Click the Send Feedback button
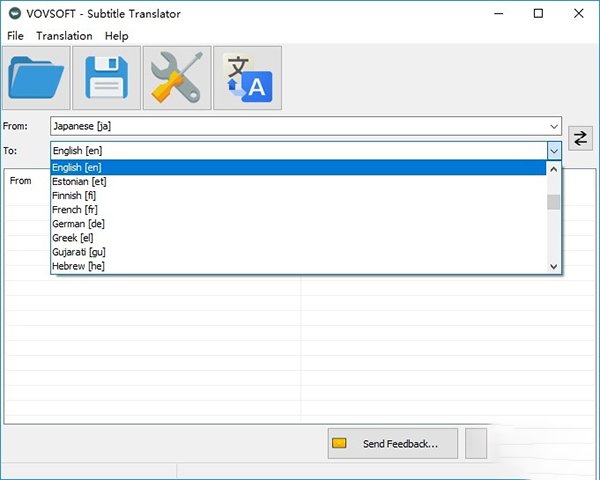 point(393,444)
